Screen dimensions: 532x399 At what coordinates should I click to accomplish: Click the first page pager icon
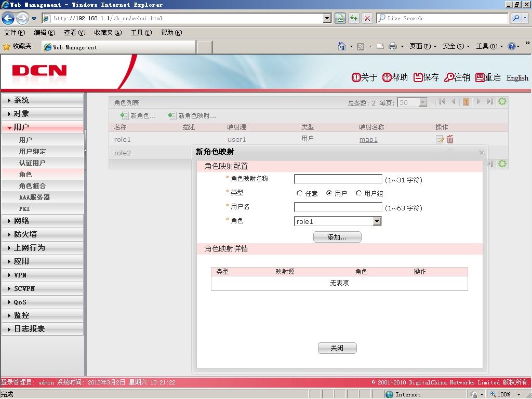[442, 101]
